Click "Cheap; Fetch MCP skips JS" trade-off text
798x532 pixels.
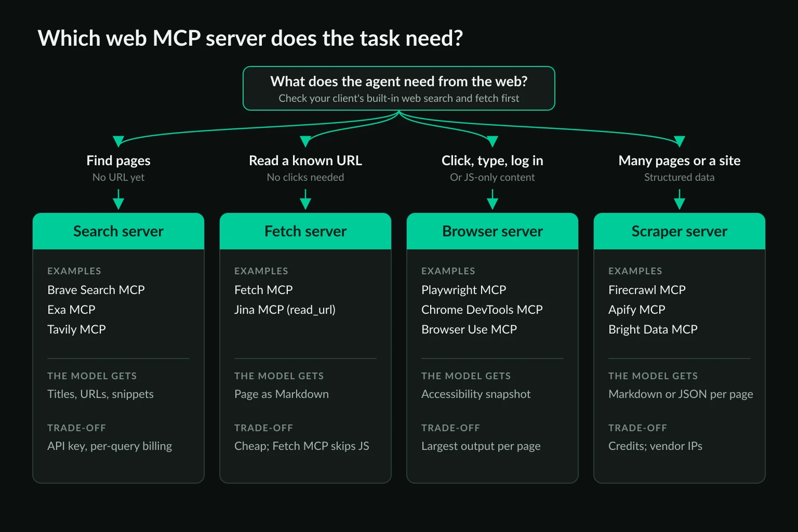pos(302,446)
